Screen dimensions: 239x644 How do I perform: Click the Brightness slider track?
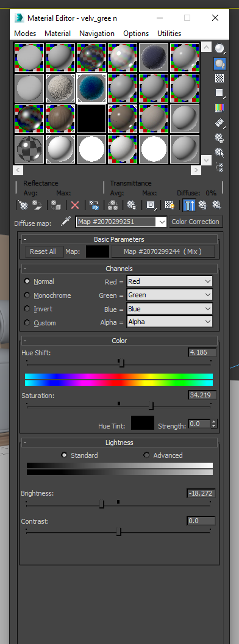pos(119,504)
